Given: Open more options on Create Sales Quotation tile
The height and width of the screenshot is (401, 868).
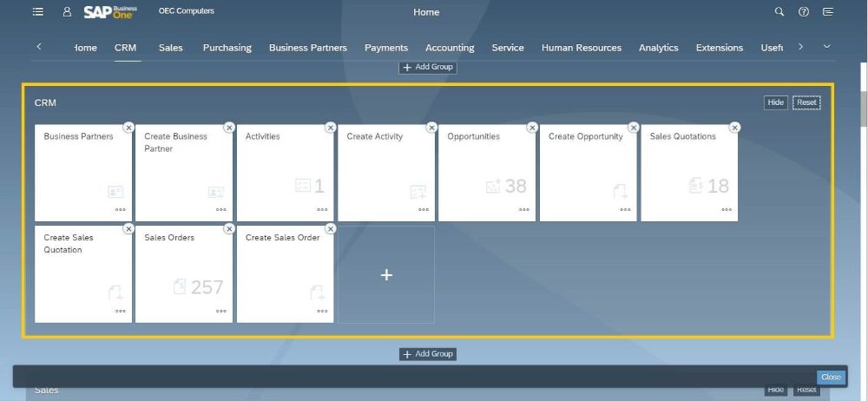Looking at the screenshot, I should (120, 312).
